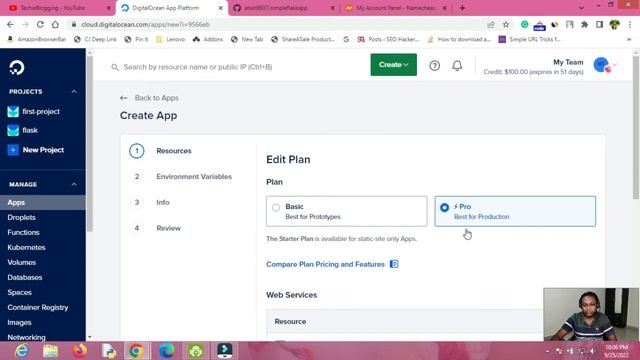Collapse the MANAGE section chevron
Image resolution: width=640 pixels, height=360 pixels.
click(x=74, y=184)
